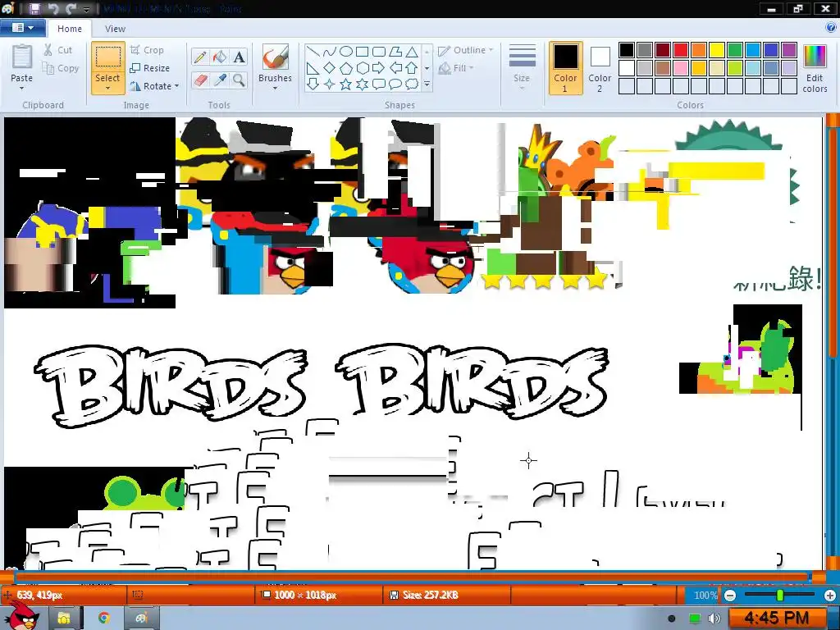Image resolution: width=840 pixels, height=630 pixels.
Task: Choose the Cloud callout shape
Action: coord(412,84)
